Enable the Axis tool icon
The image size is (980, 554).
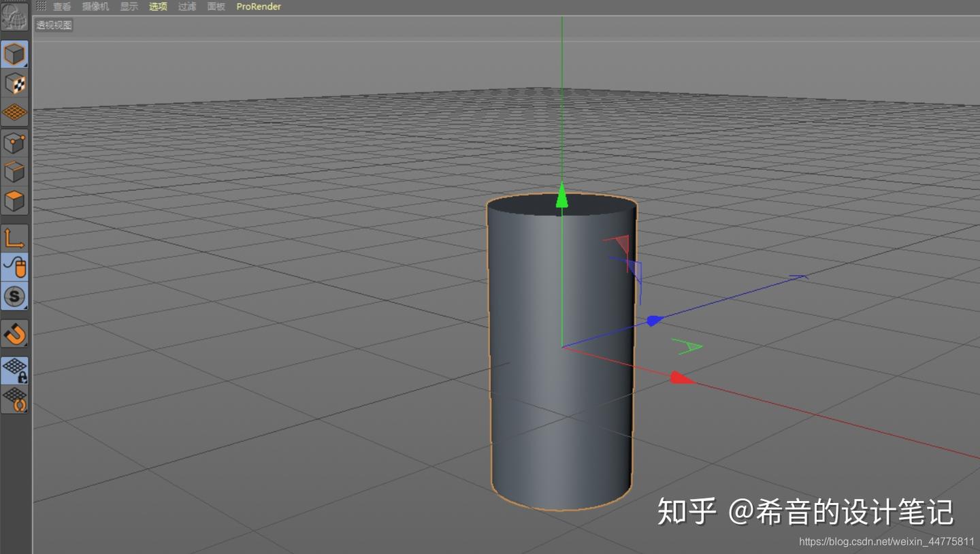click(14, 238)
